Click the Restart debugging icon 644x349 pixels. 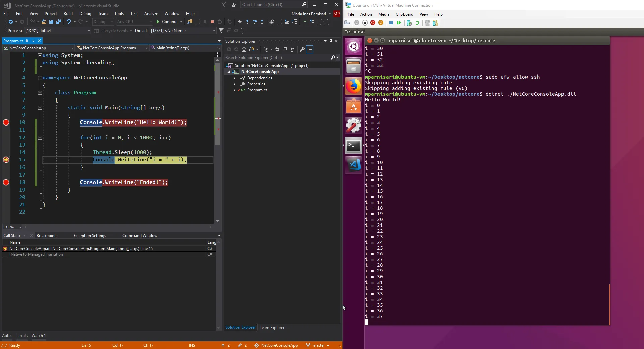click(x=220, y=22)
